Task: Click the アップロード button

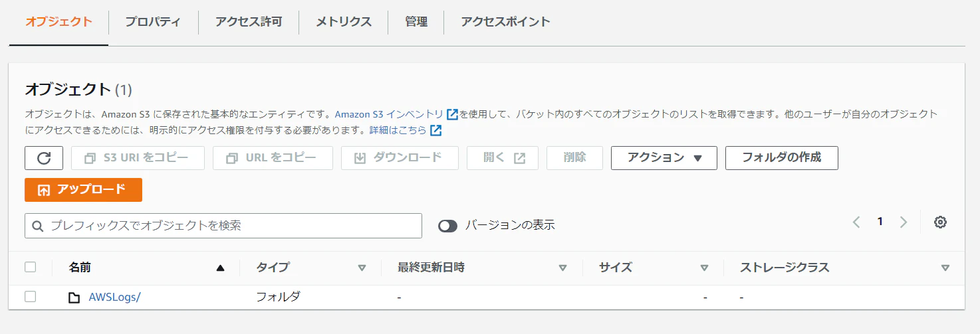Action: 83,190
